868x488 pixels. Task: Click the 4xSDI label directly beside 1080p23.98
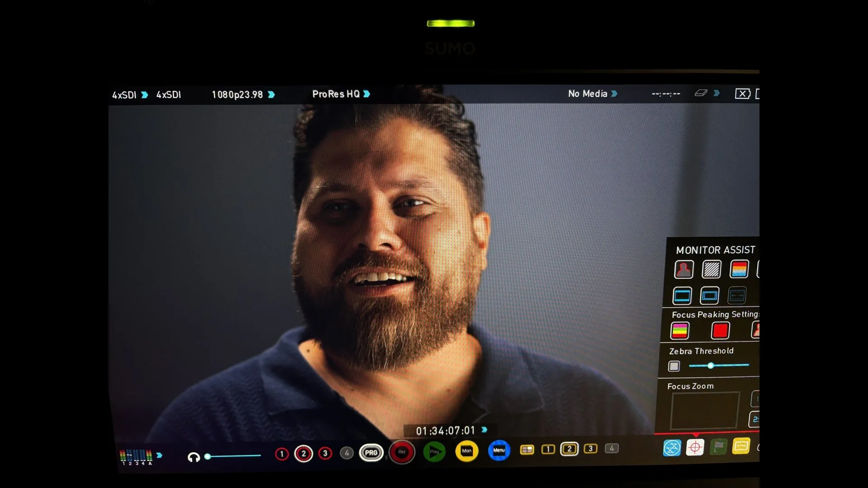coord(169,95)
